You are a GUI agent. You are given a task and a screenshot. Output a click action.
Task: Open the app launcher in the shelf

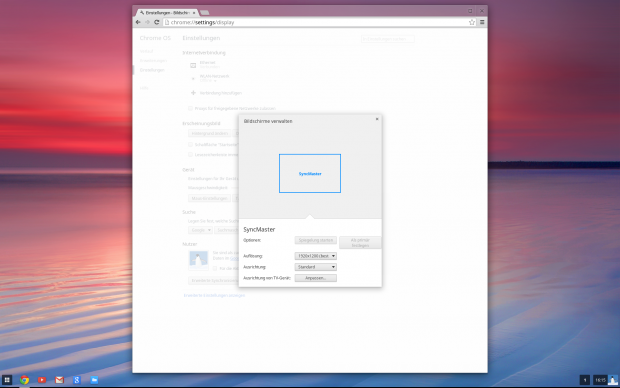(7, 380)
